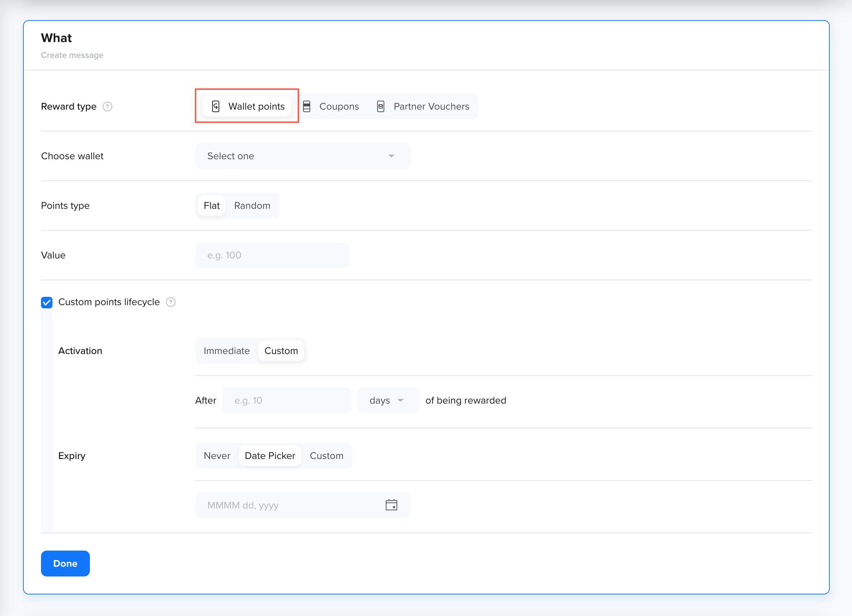
Task: Select Random points type
Action: (x=252, y=206)
